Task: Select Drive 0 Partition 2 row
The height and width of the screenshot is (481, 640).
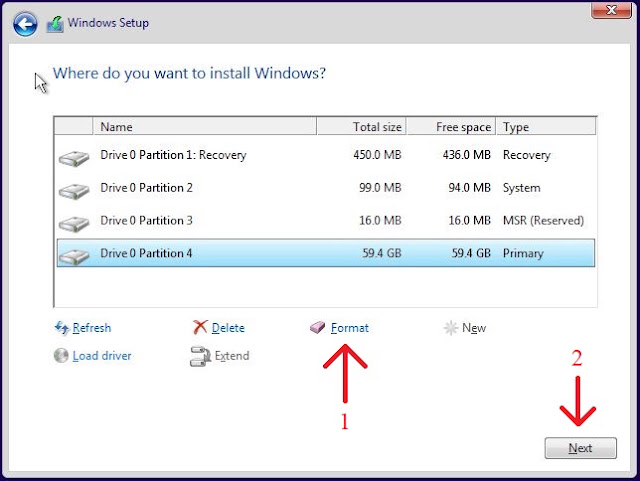Action: point(326,188)
